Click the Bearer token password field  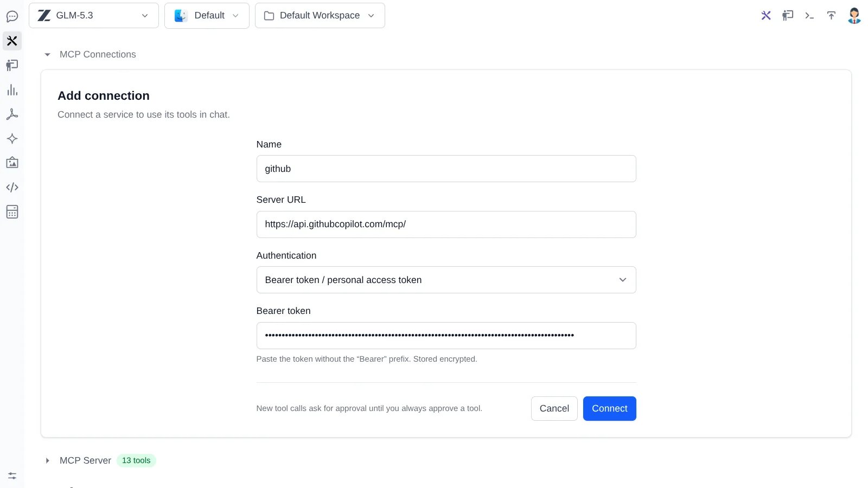coord(446,336)
